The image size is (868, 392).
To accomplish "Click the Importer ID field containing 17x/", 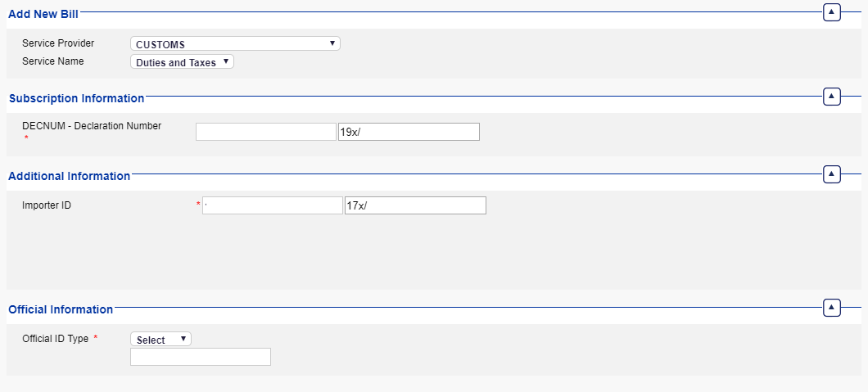I will pos(414,205).
